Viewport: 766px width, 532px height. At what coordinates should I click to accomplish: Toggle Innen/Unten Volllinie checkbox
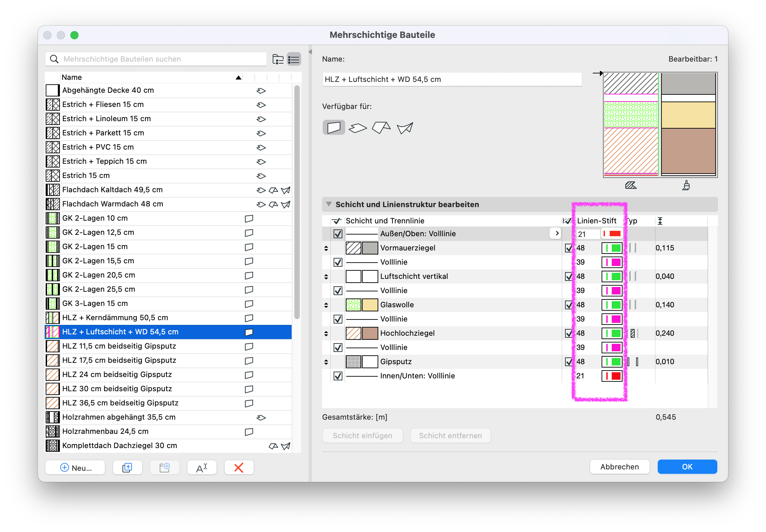click(338, 376)
